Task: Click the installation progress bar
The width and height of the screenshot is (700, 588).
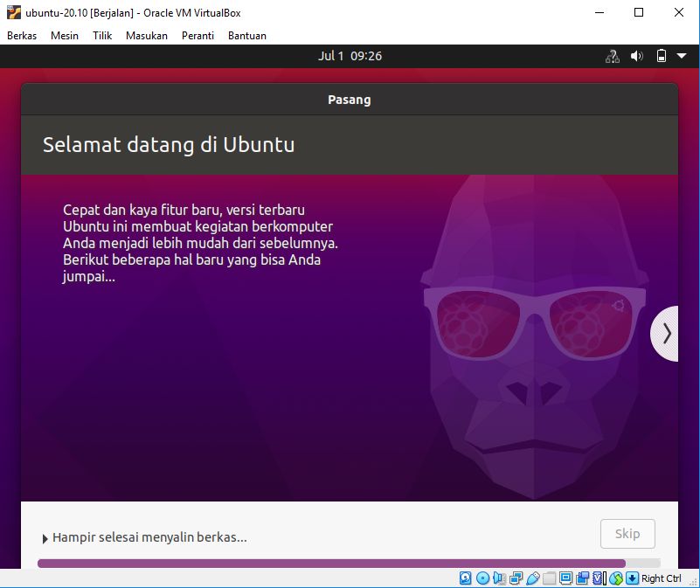Action: pyautogui.click(x=349, y=564)
